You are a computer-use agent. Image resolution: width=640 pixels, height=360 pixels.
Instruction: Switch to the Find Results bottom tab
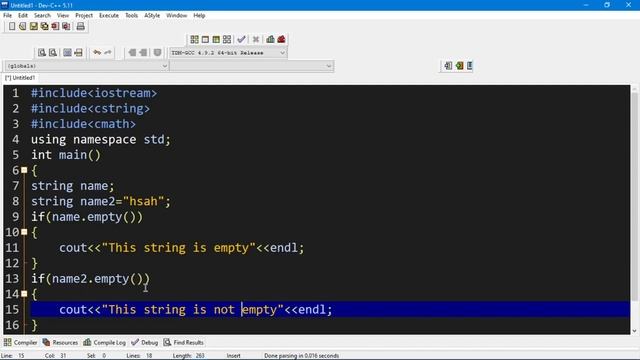(x=184, y=342)
